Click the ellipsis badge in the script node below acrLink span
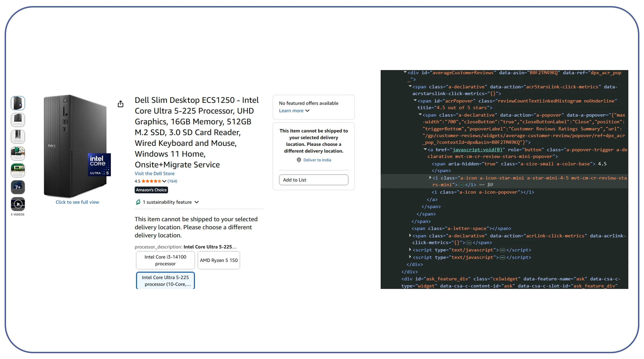 (x=503, y=250)
